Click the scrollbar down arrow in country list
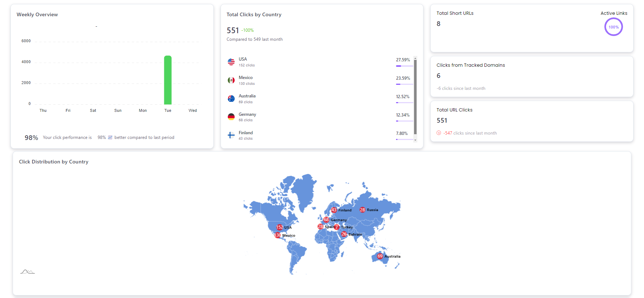 point(415,140)
